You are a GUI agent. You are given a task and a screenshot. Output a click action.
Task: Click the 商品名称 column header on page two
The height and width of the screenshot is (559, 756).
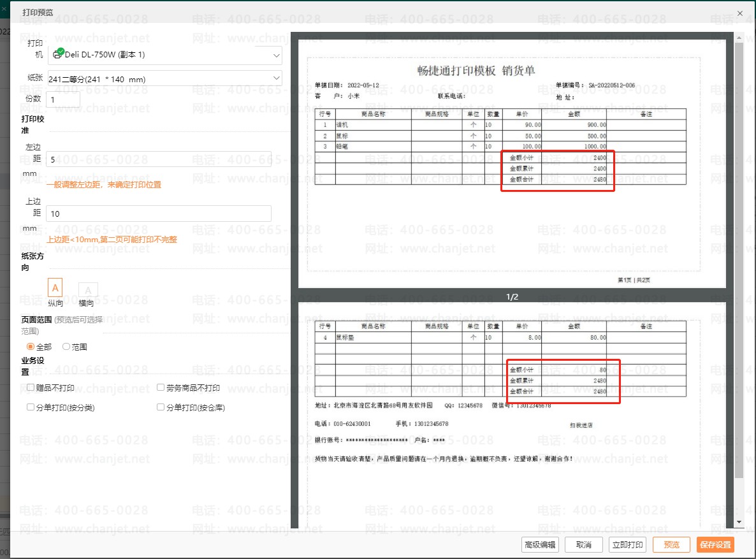point(373,326)
